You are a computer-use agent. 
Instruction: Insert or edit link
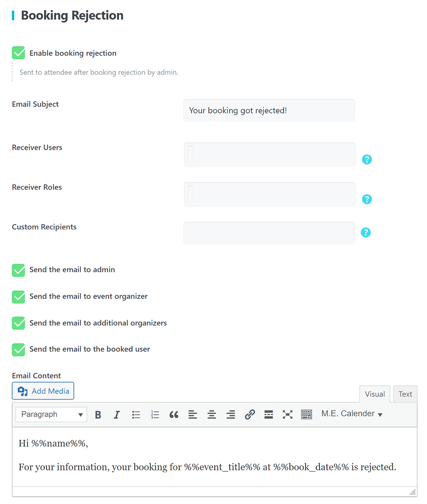click(250, 415)
